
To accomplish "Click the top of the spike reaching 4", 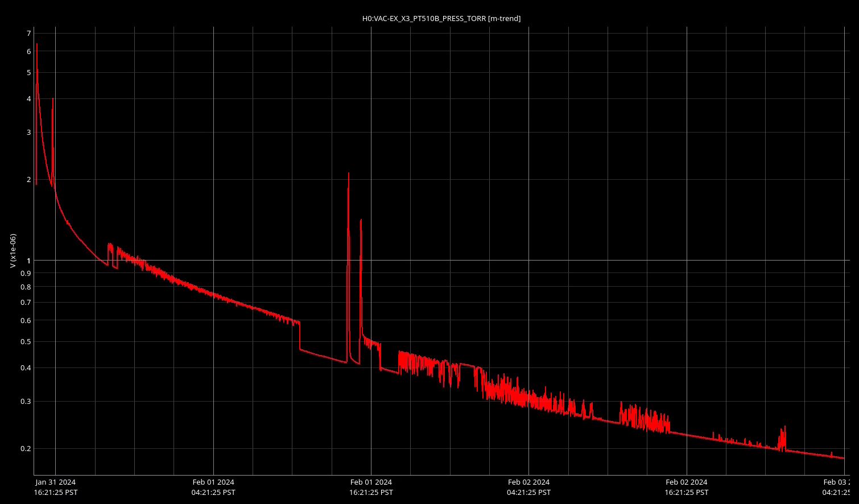I will tap(52, 99).
